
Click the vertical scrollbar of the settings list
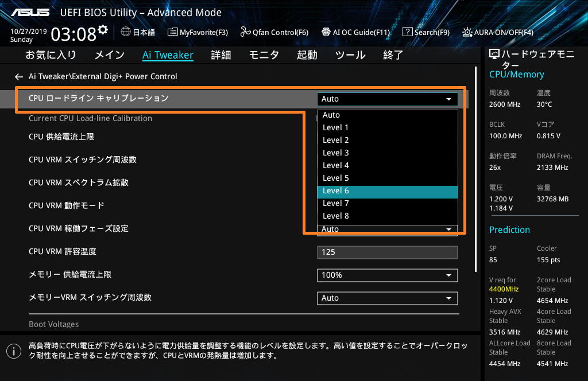[475, 169]
